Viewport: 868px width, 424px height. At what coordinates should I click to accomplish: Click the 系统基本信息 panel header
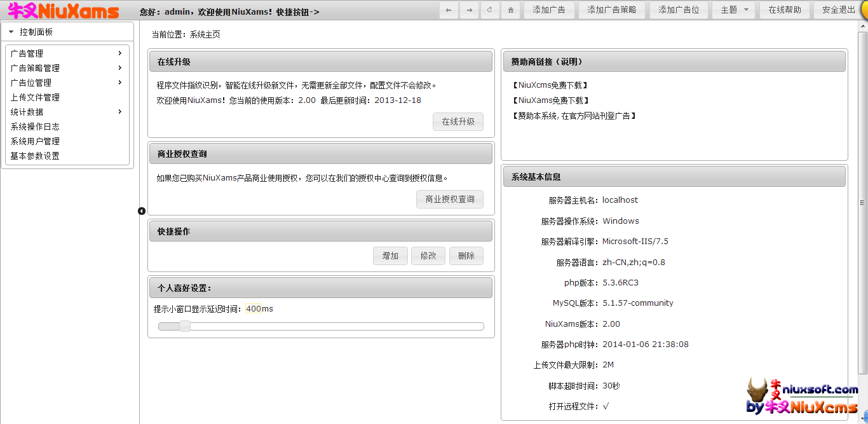674,177
